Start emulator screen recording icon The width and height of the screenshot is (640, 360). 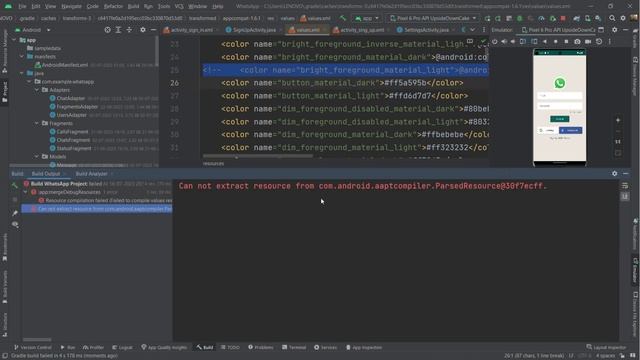pos(588,42)
